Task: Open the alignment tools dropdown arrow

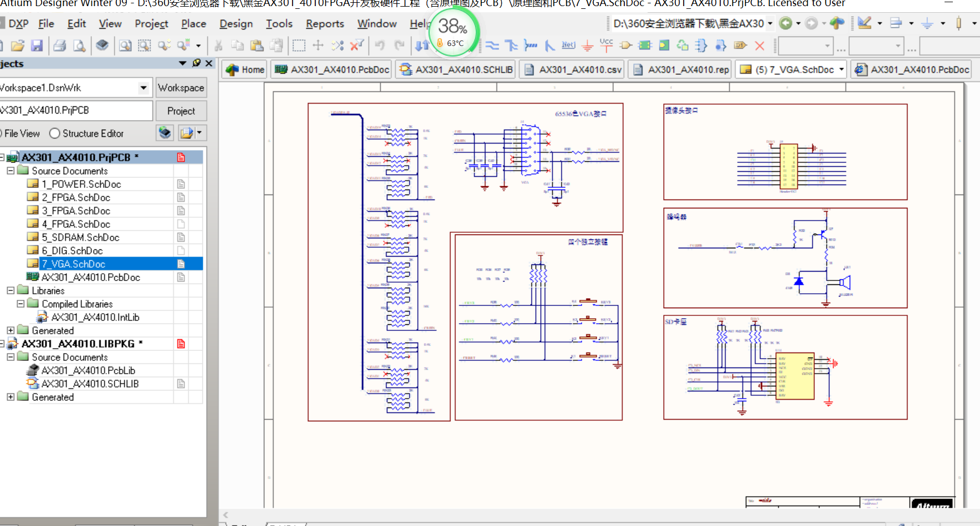Action: [x=911, y=23]
